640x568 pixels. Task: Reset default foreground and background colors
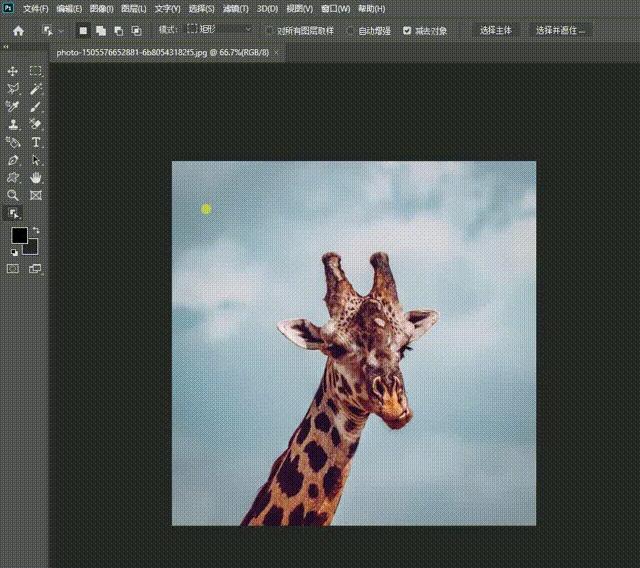pos(14,253)
